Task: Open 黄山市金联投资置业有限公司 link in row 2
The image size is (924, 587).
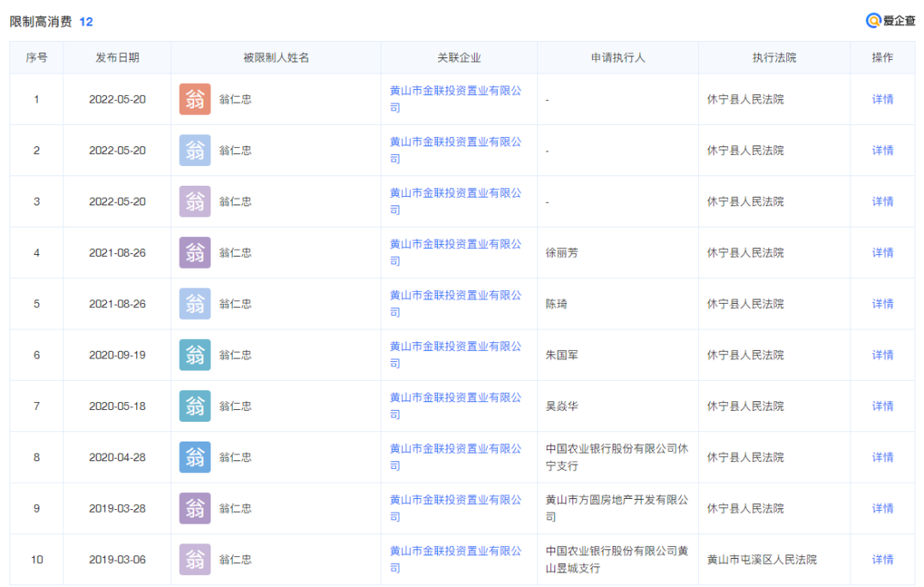Action: [455, 151]
